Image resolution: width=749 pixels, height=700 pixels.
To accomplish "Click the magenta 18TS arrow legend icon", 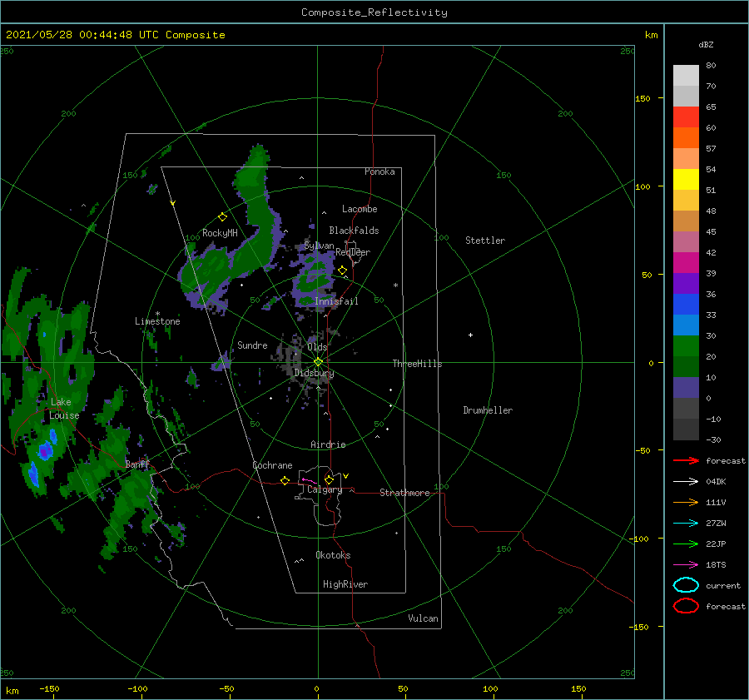I will click(686, 565).
